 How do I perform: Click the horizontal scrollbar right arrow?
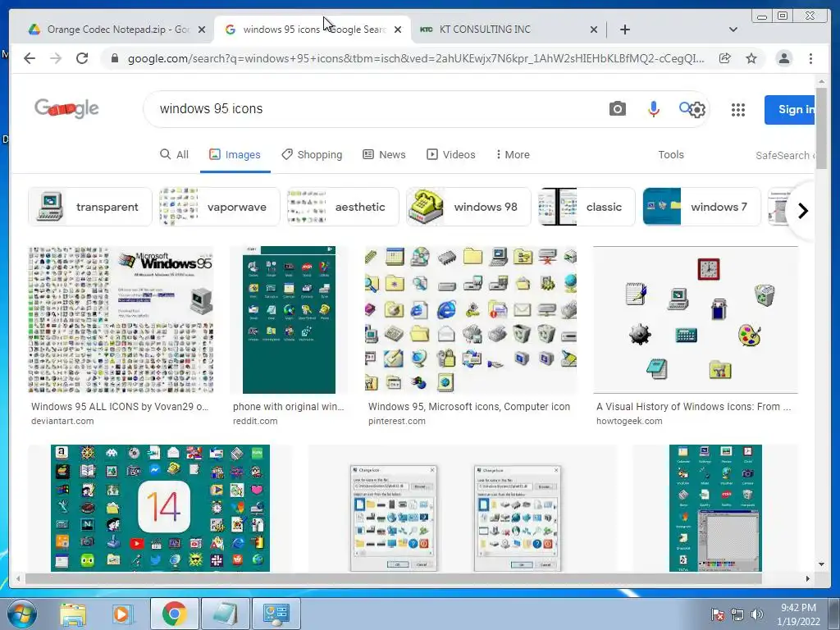pyautogui.click(x=808, y=578)
